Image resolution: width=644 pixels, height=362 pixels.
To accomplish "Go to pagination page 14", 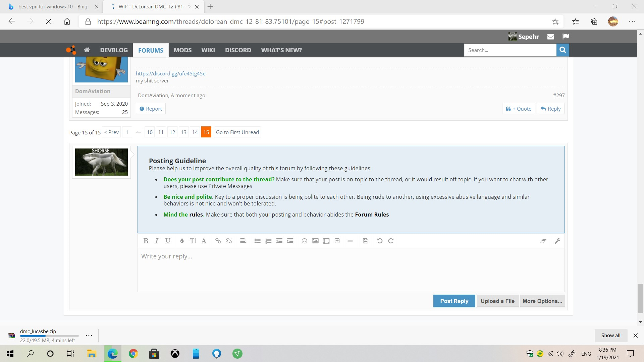I will [195, 132].
